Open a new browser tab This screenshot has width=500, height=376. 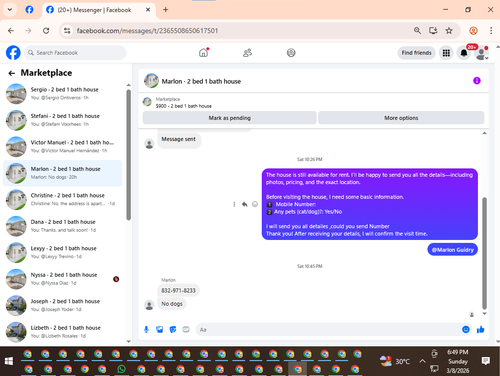click(165, 10)
